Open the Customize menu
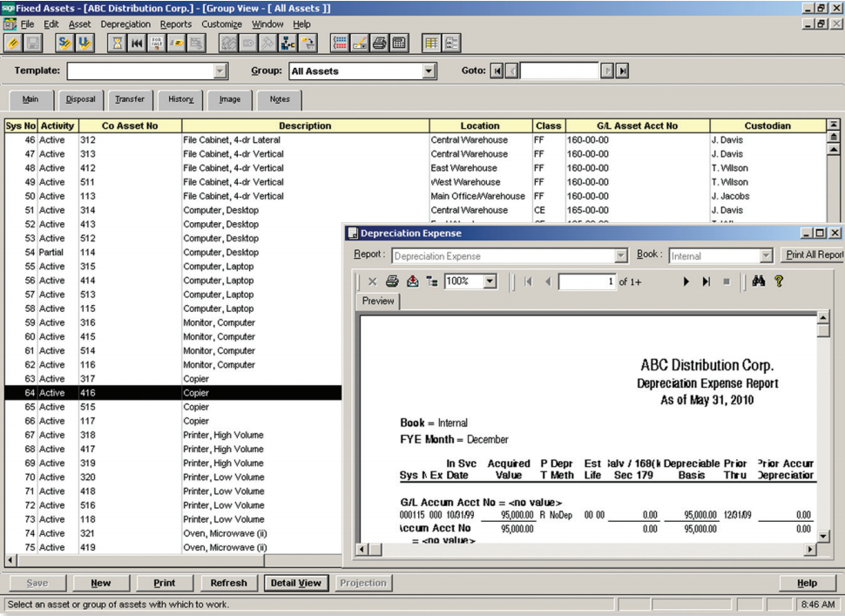Image resolution: width=845 pixels, height=616 pixels. (221, 24)
